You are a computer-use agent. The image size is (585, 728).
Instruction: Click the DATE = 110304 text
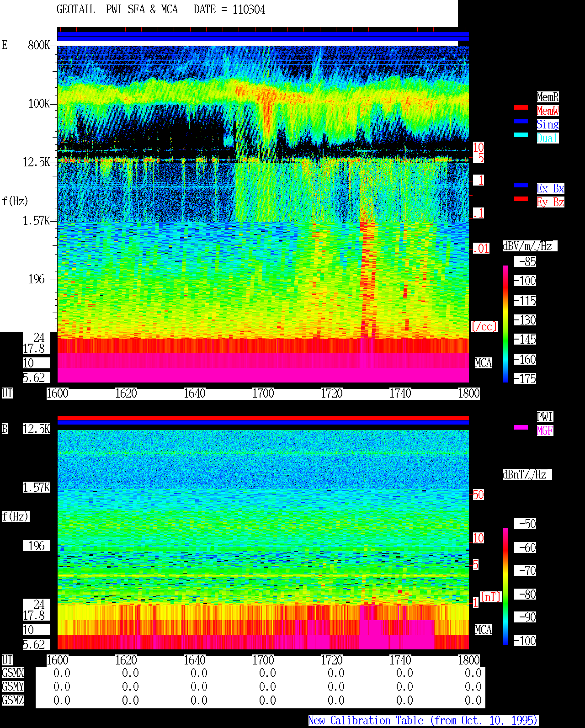229,10
